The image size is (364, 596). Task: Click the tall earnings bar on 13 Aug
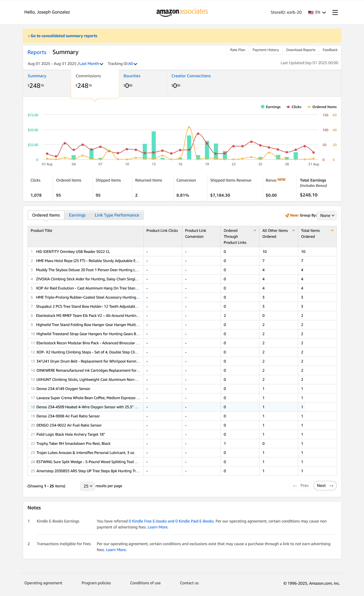154,145
